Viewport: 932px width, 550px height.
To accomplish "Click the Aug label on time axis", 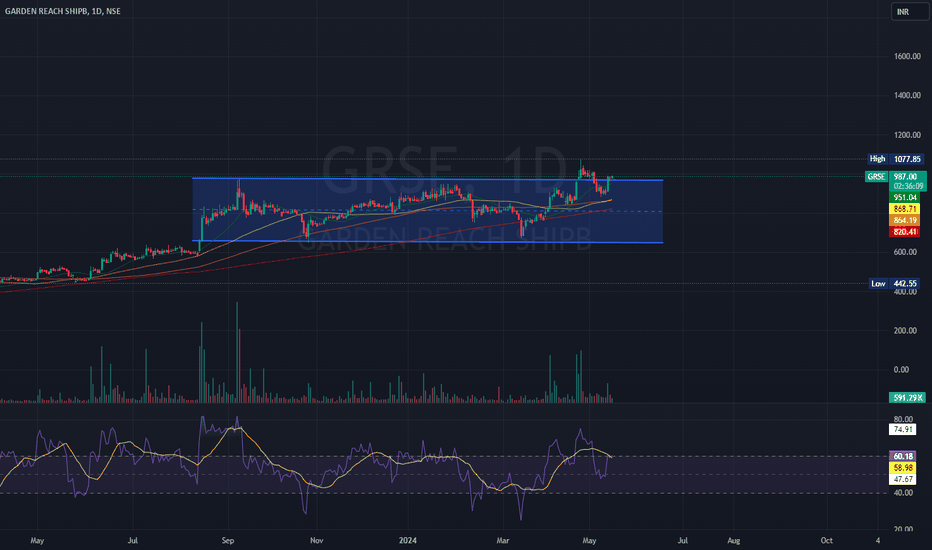I will 734,540.
